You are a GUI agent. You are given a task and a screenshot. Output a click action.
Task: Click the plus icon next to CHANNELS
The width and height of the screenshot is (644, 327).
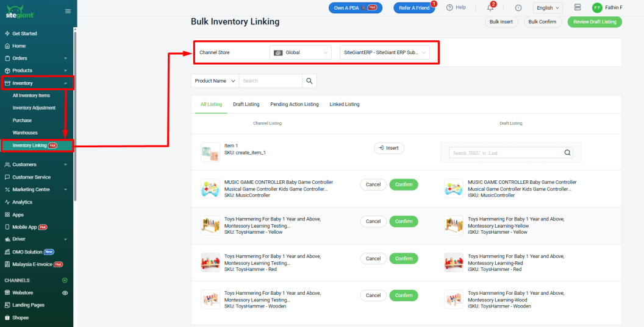click(x=65, y=280)
